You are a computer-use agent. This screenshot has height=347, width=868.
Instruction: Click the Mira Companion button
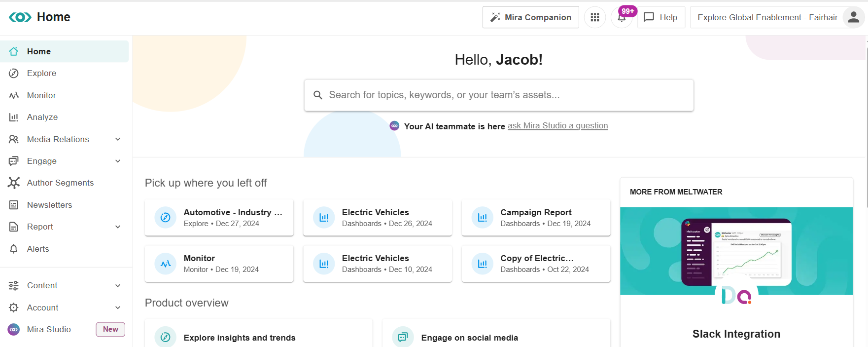531,17
